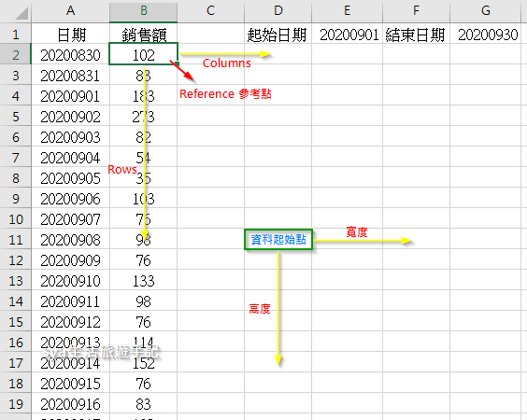
Task: Select column F header
Action: coord(416,11)
